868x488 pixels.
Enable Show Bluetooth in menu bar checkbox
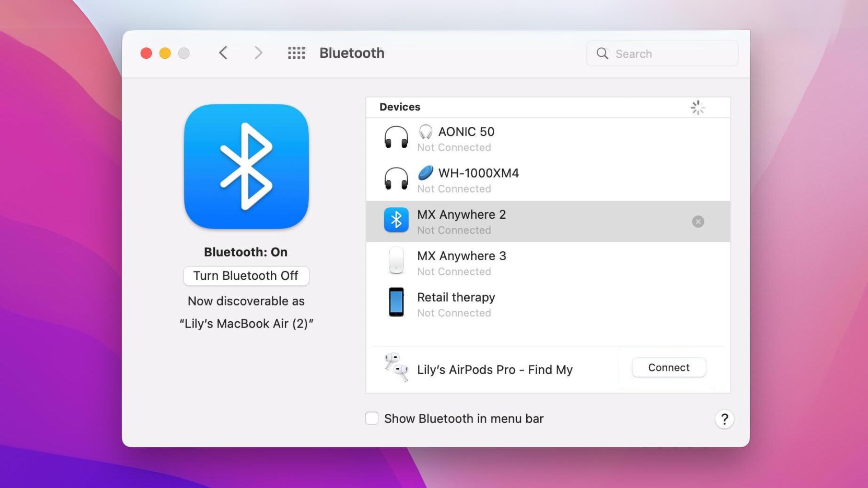click(372, 418)
